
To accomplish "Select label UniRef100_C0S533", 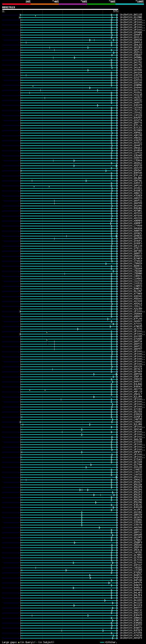I will click(131, 284).
